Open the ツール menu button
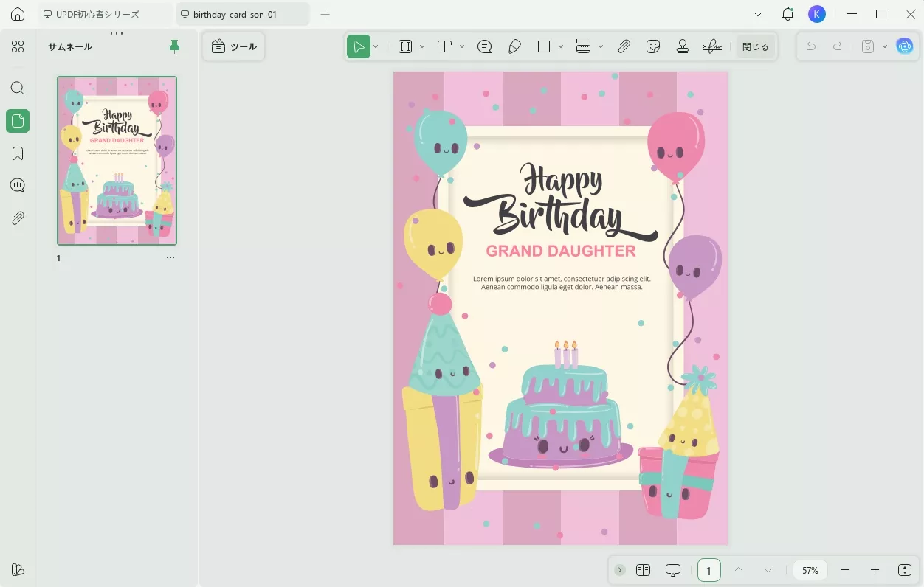Image resolution: width=924 pixels, height=587 pixels. coord(234,46)
